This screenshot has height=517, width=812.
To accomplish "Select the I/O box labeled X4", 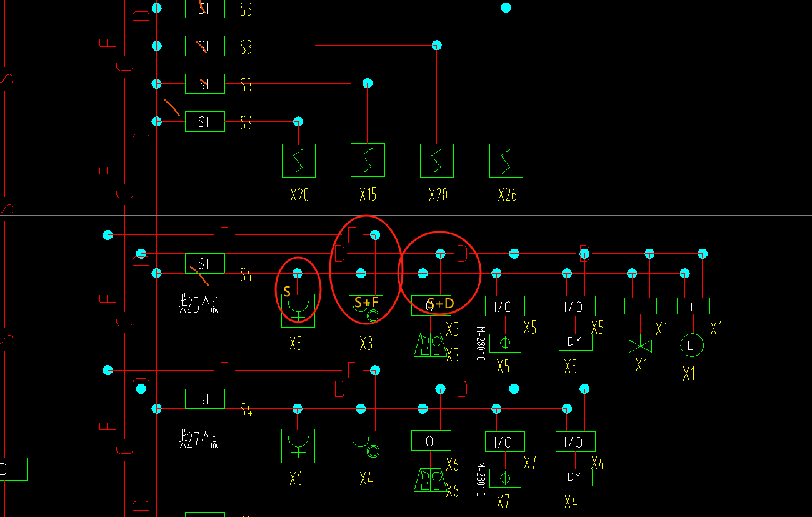I will tap(575, 442).
